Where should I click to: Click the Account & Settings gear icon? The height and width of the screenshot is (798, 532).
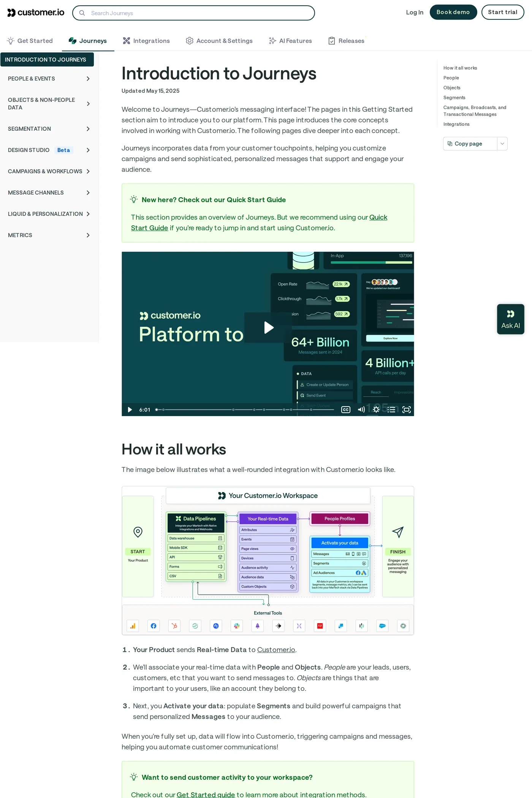(x=190, y=41)
